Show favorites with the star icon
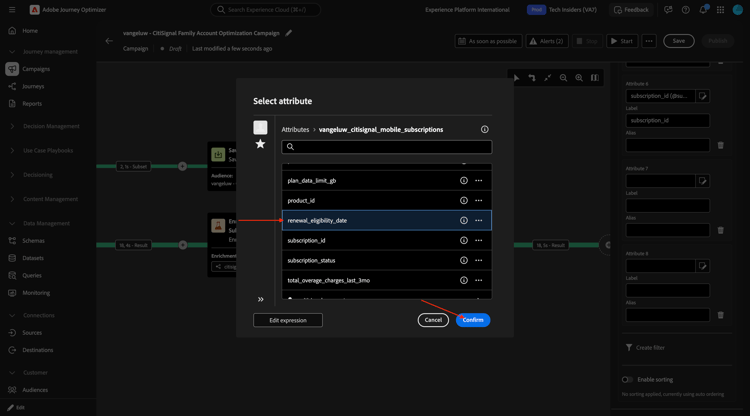The height and width of the screenshot is (416, 750). click(x=260, y=144)
